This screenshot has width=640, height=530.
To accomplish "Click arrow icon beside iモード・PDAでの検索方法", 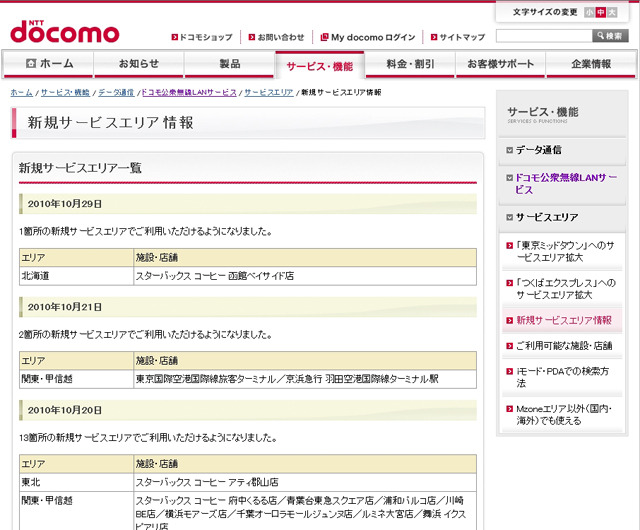I will tap(509, 372).
